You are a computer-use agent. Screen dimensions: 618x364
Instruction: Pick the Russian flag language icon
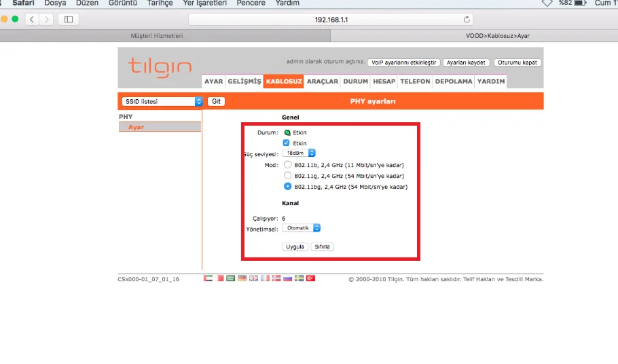pos(287,278)
